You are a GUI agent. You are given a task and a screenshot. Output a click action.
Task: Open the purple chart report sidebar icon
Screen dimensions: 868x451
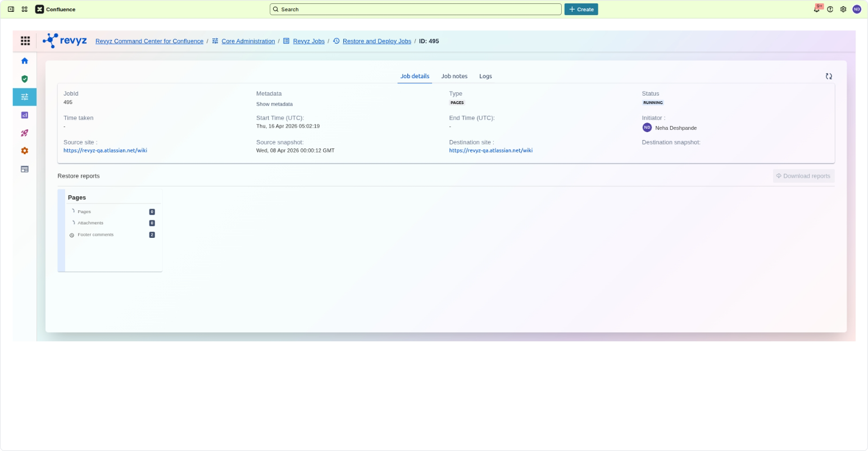tap(25, 115)
